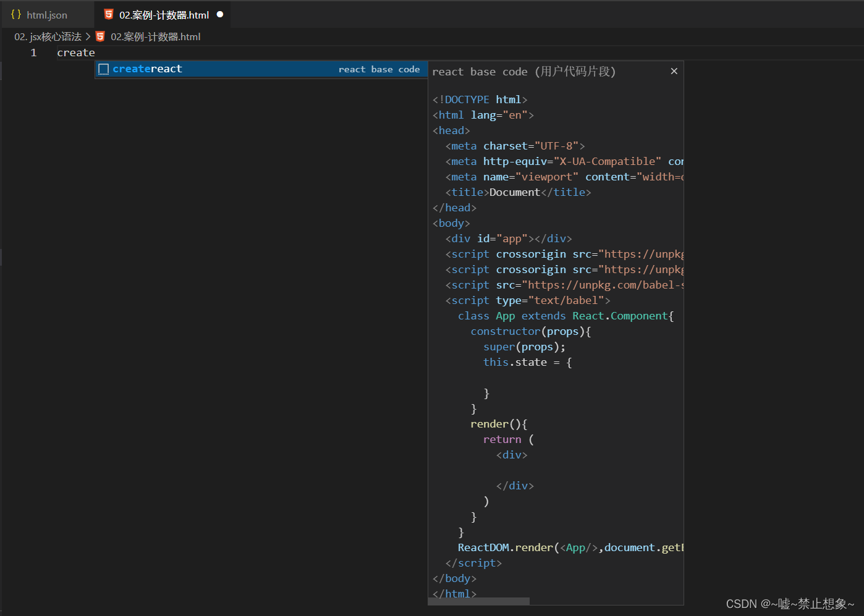Viewport: 864px width, 616px height.
Task: Click the '</body>' closing tag line
Action: [x=454, y=578]
